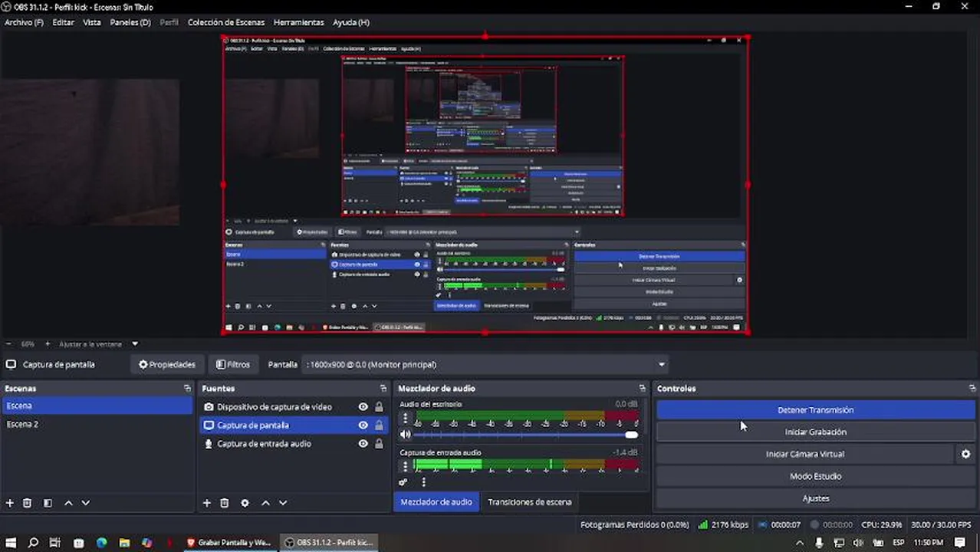
Task: Click the Audio del escritorio volume slider
Action: coord(526,435)
